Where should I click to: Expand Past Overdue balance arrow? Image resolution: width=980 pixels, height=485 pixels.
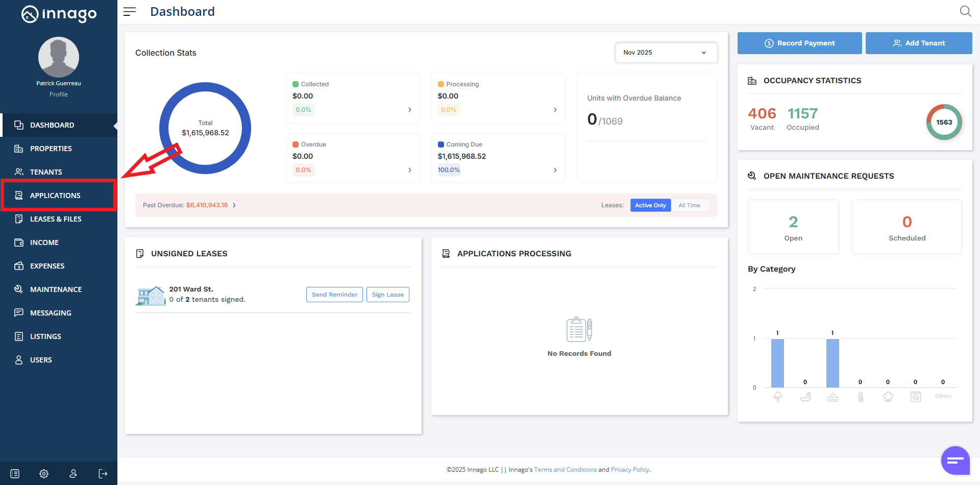pos(234,205)
